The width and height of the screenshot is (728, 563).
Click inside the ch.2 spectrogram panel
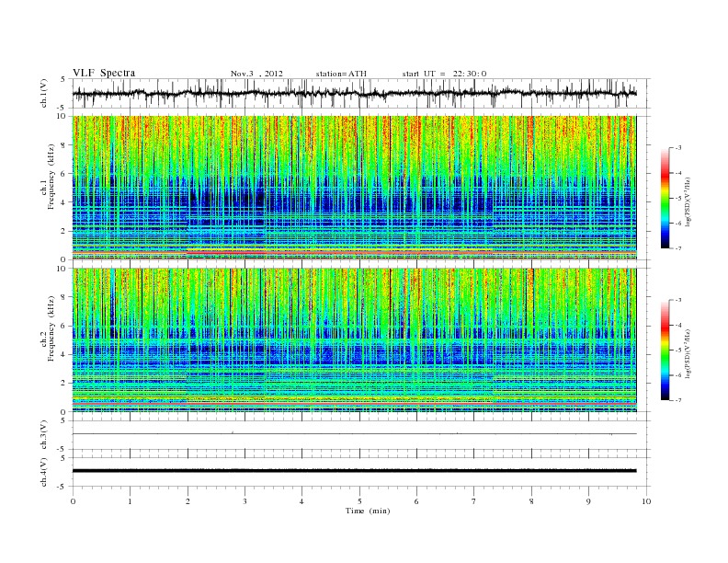pyautogui.click(x=354, y=339)
